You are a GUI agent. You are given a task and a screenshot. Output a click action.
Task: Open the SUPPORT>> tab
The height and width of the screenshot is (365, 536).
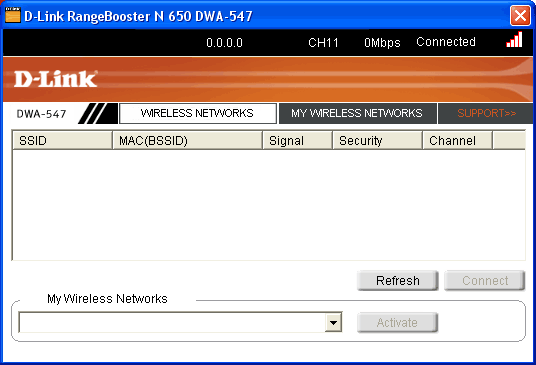pyautogui.click(x=486, y=113)
